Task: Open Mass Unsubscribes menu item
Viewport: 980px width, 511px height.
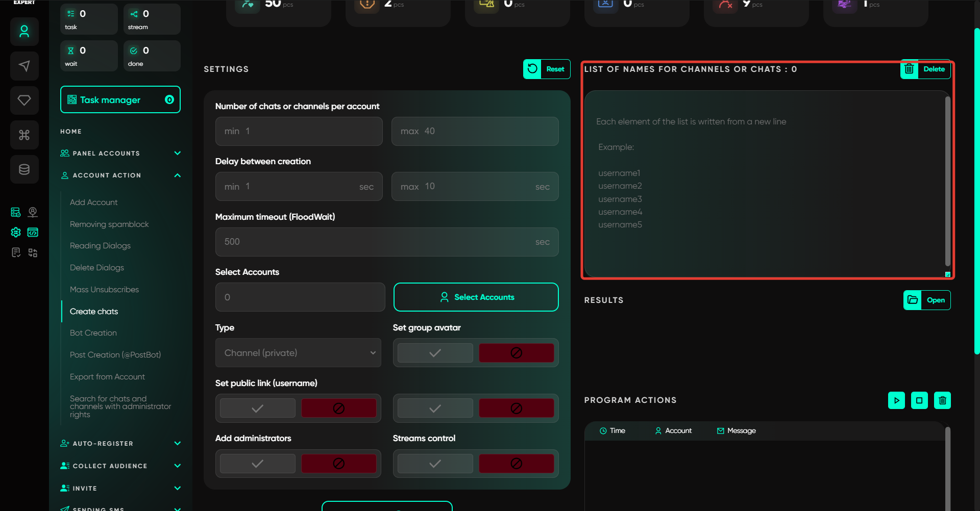Action: coord(104,290)
